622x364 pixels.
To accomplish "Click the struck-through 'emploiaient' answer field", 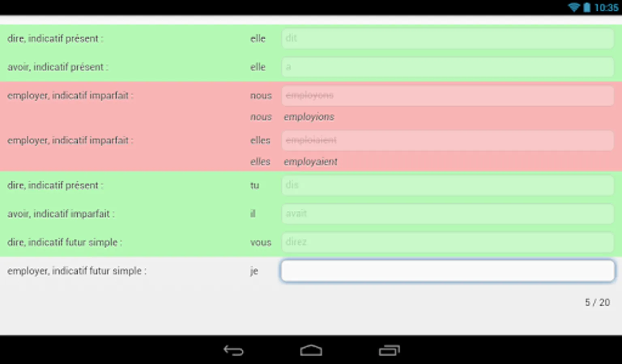I will [x=447, y=140].
